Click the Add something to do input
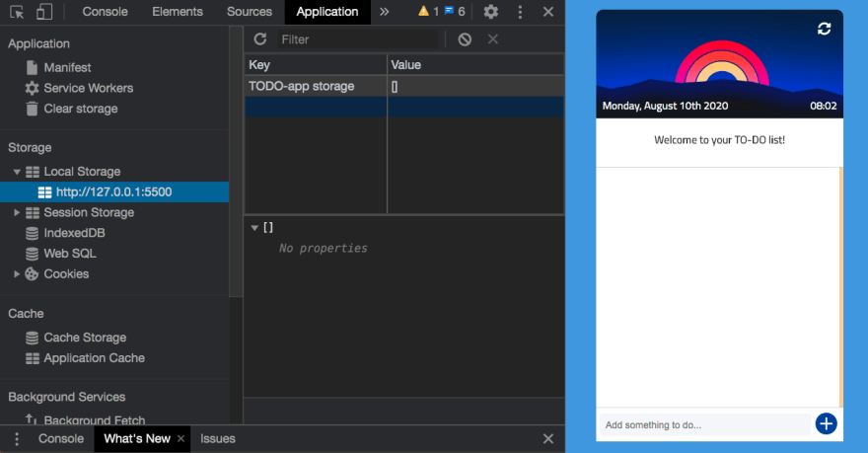Screen dimensions: 868x453 tap(704, 424)
